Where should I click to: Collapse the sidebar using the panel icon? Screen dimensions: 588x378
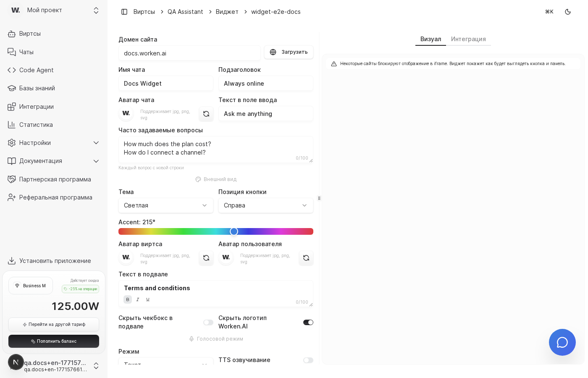click(124, 12)
